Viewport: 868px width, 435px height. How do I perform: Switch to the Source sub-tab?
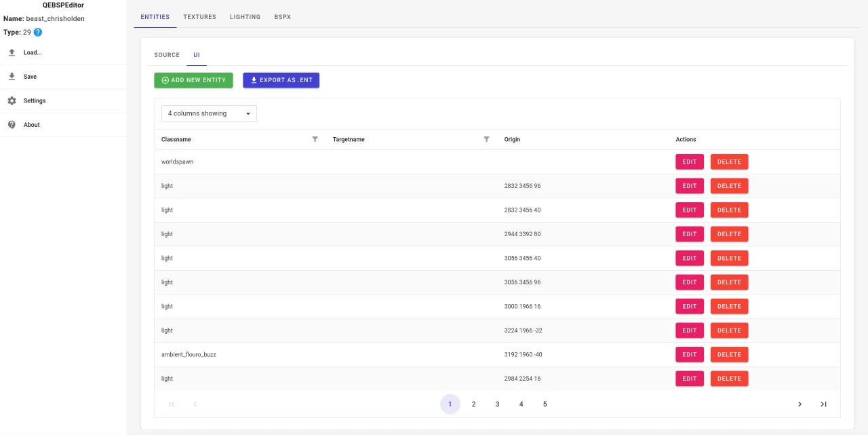click(167, 55)
